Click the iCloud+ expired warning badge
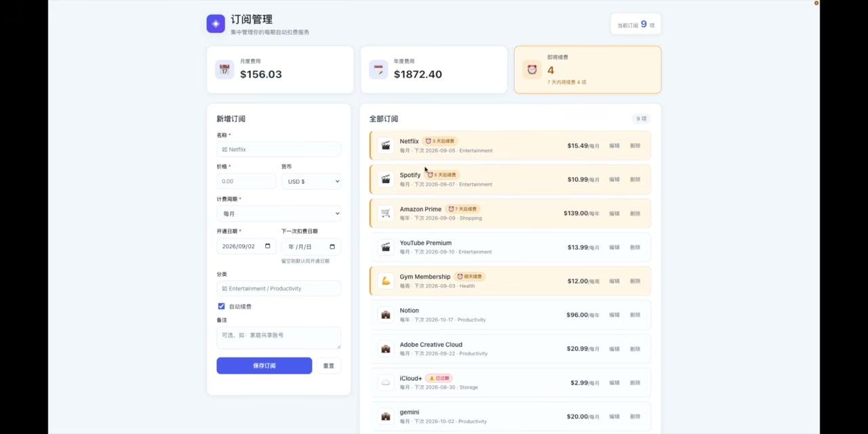Viewport: 868px width, 434px height. click(x=439, y=378)
